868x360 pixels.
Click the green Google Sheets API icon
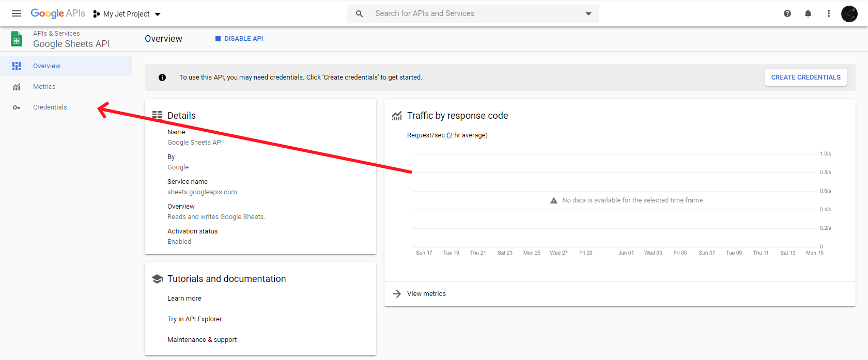(17, 39)
